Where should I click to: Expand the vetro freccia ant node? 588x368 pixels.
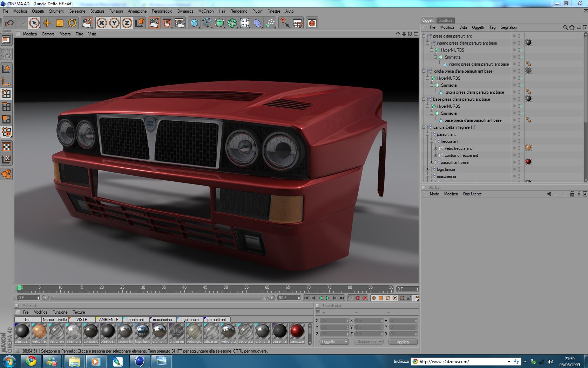[x=435, y=148]
